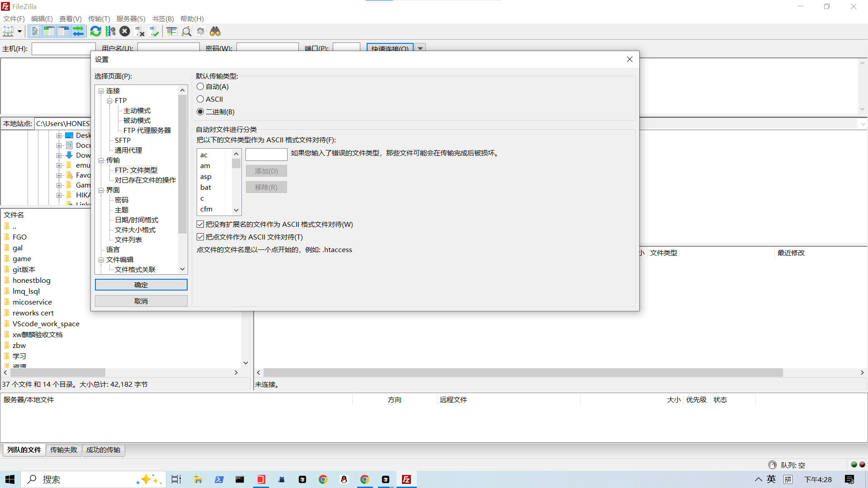Click the binoculars file search icon
Image resolution: width=868 pixels, height=488 pixels.
(x=215, y=31)
